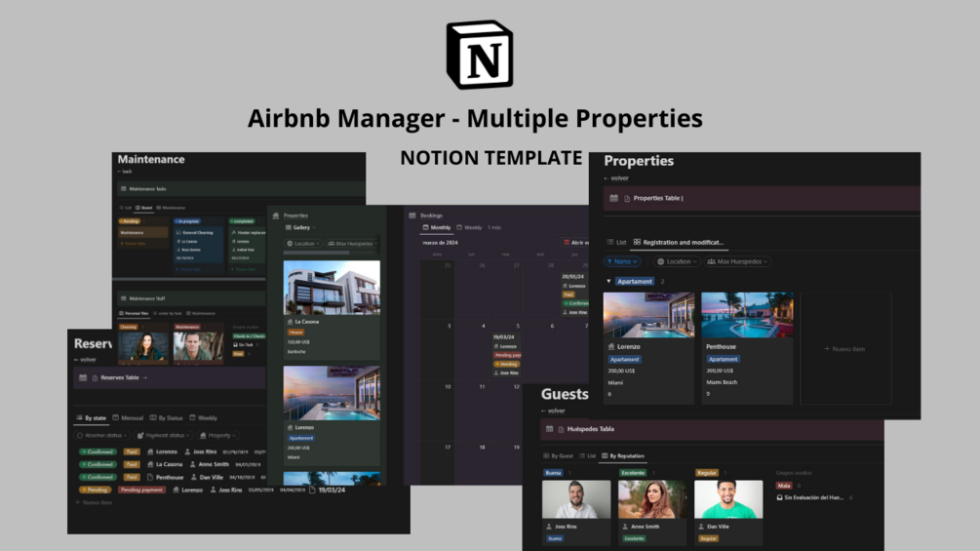This screenshot has width=980, height=551.
Task: Collapse the Apartament group toggle
Action: point(608,282)
